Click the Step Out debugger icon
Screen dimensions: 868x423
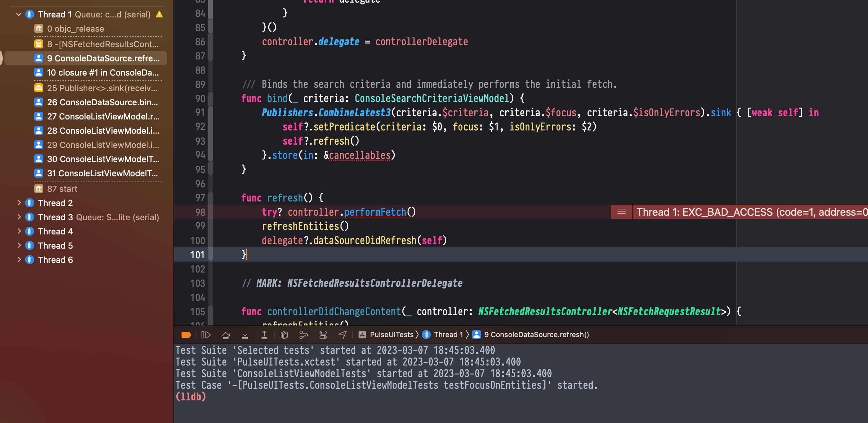[264, 334]
